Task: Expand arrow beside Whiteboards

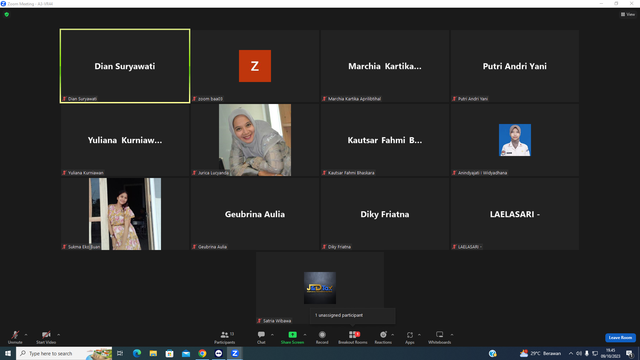Action: [x=452, y=335]
